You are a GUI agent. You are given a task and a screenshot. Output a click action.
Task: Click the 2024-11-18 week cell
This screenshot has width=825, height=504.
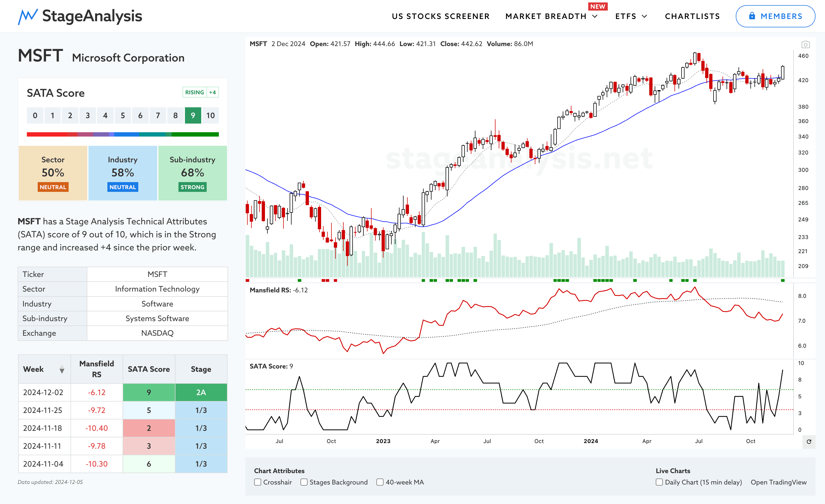pyautogui.click(x=44, y=428)
